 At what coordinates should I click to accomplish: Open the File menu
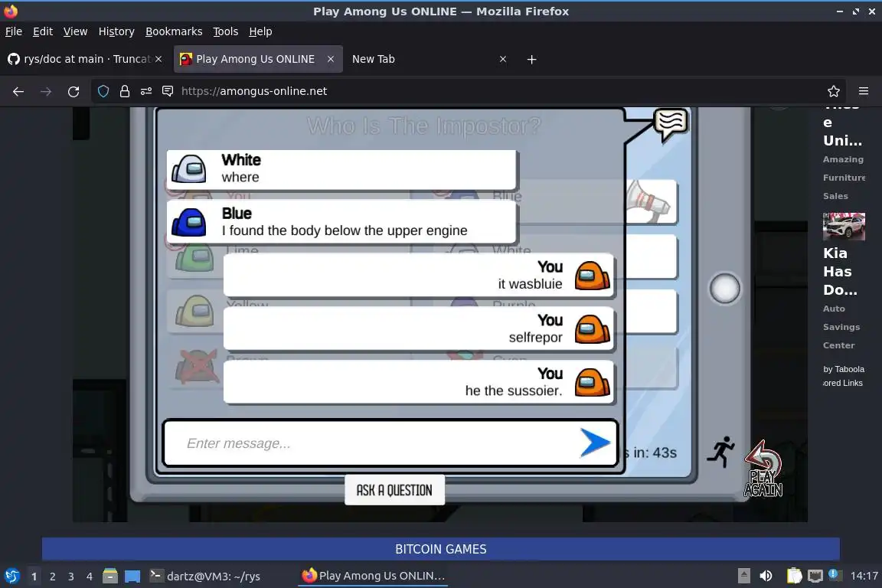pyautogui.click(x=14, y=31)
